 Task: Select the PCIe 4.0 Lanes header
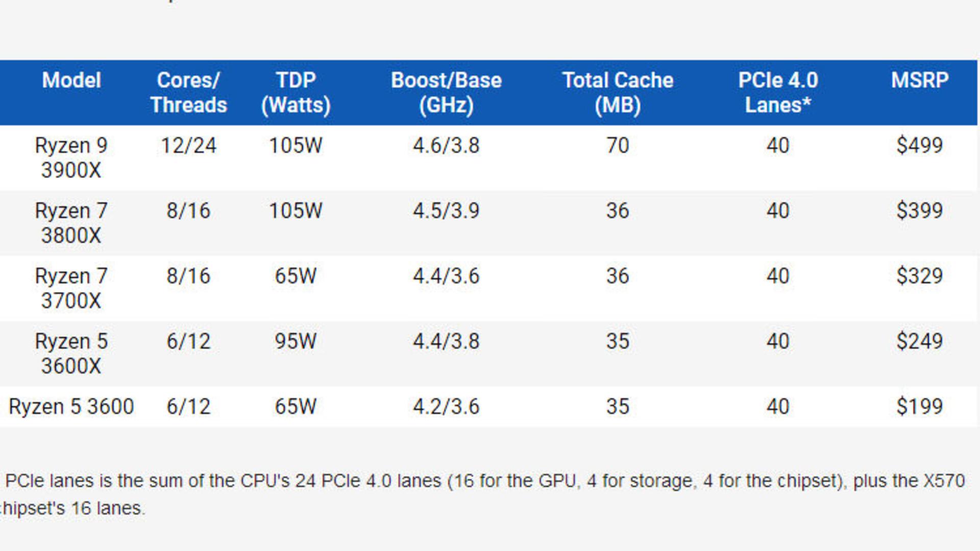pyautogui.click(x=778, y=93)
